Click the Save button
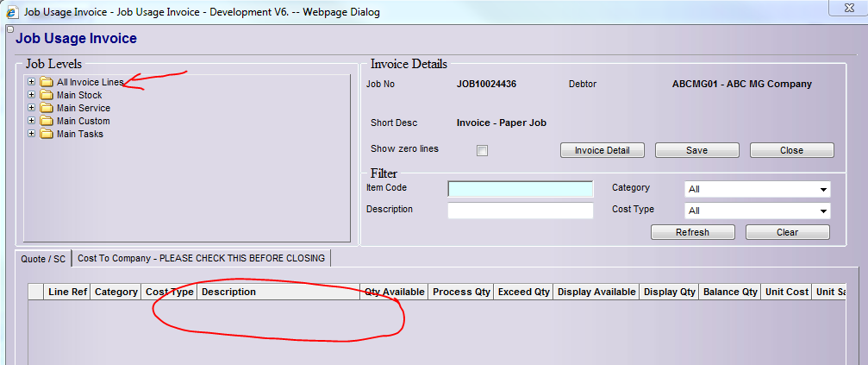 696,150
